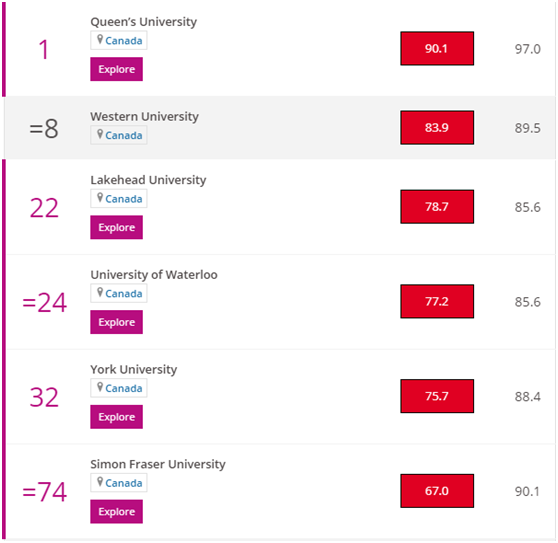This screenshot has height=543, width=558.
Task: Click the location pin under University of Waterloo
Action: tap(100, 292)
